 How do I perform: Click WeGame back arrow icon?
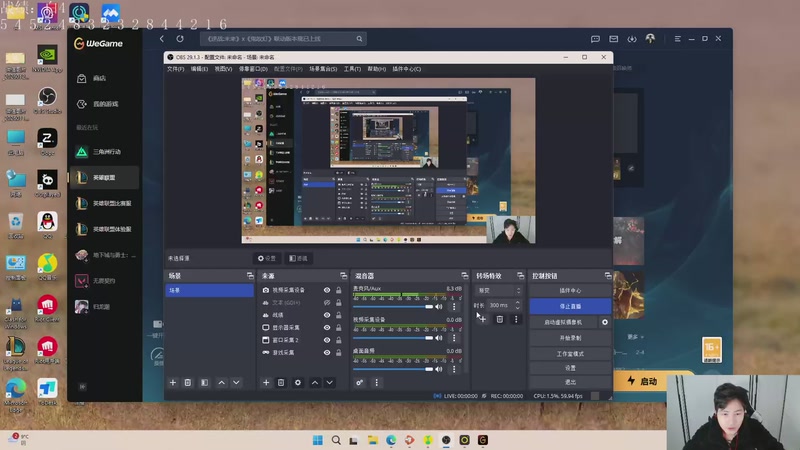(162, 39)
